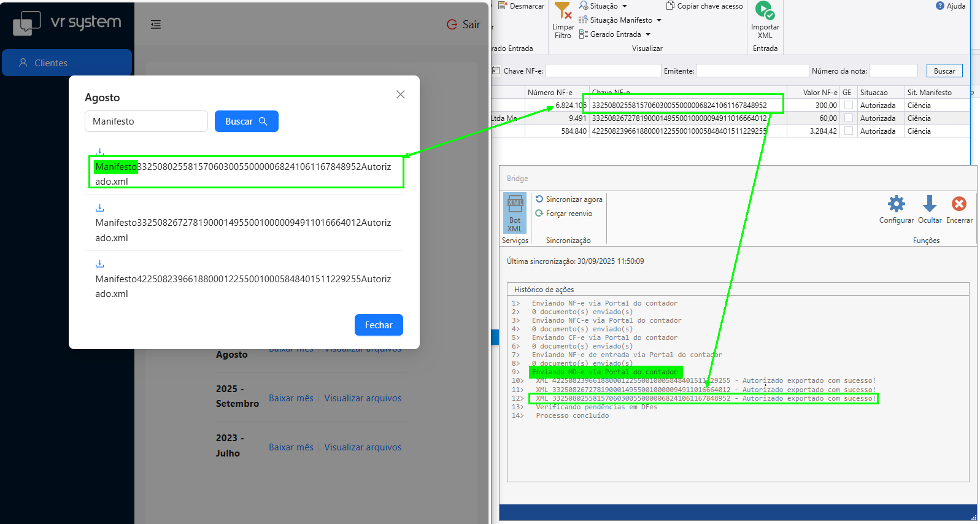Viewport: 980px width, 524px height.
Task: Click the Limpar Filtro funnel icon
Action: click(563, 11)
